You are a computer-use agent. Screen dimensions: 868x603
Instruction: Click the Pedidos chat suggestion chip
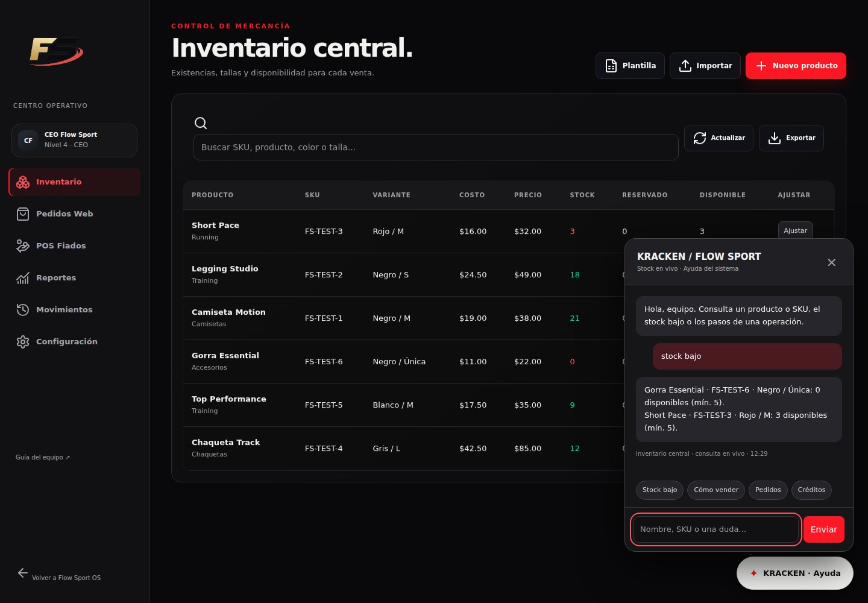[768, 490]
